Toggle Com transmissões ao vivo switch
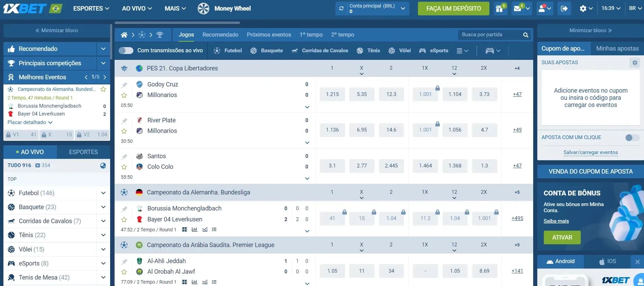 (x=126, y=51)
